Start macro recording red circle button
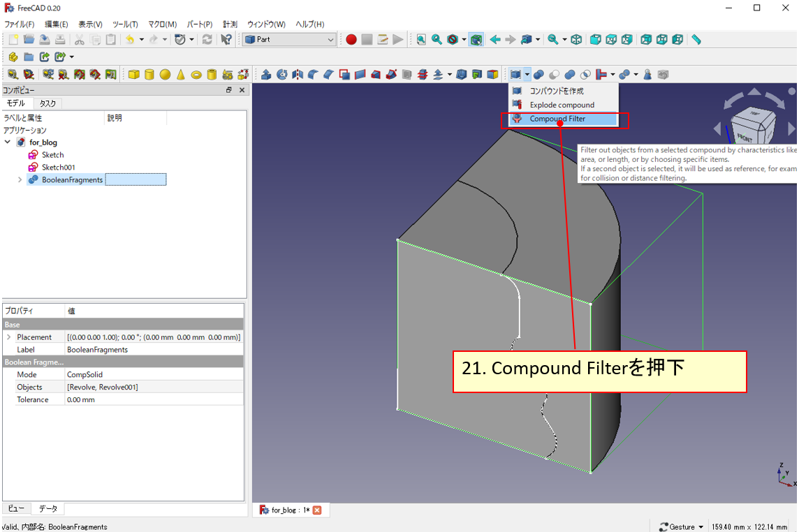This screenshot has height=532, width=799. pyautogui.click(x=351, y=39)
